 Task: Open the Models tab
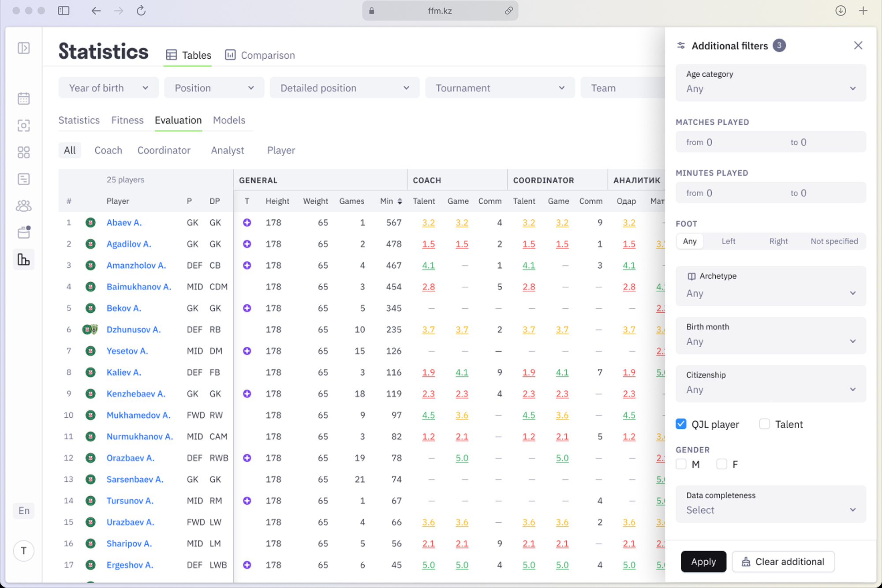(x=229, y=120)
